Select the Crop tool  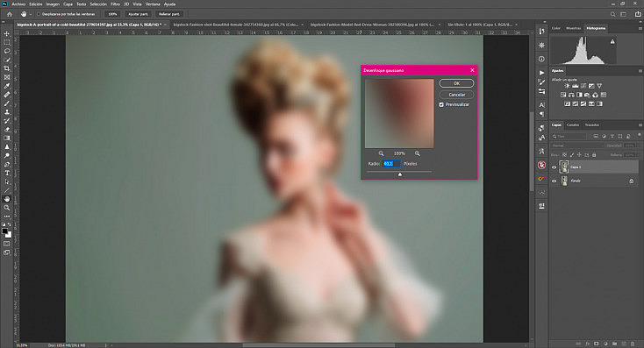(x=7, y=68)
